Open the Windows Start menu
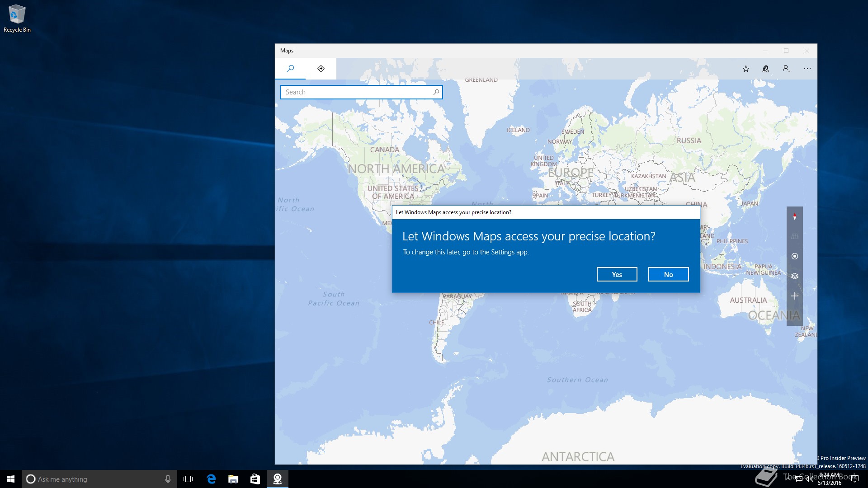Screen dimensions: 868x488 tap(11, 479)
